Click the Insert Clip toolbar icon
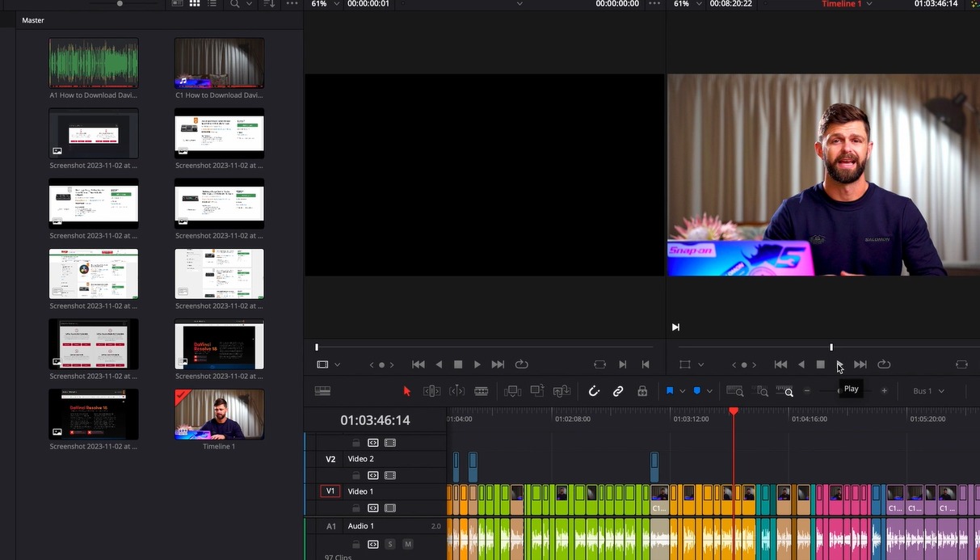 tap(513, 391)
